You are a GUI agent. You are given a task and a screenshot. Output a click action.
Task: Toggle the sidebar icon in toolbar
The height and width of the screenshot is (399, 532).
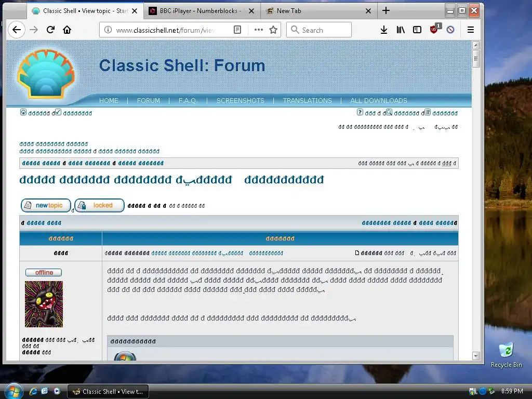[x=417, y=30]
